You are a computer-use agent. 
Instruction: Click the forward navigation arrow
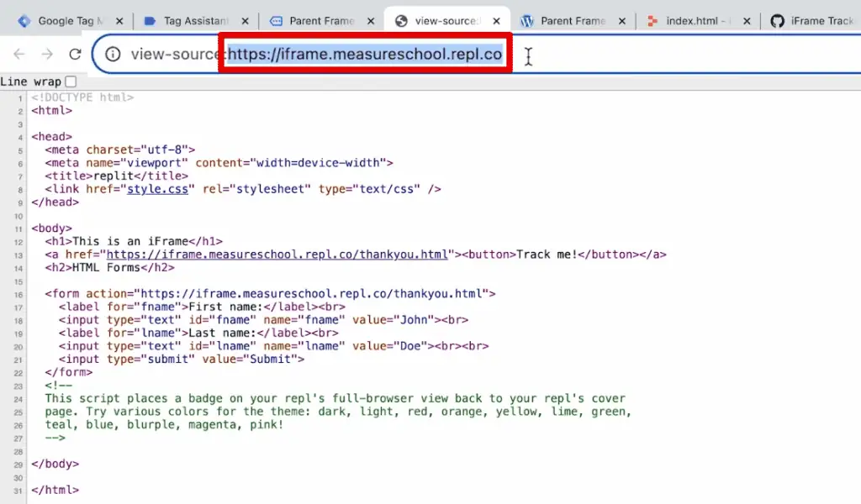pos(47,52)
